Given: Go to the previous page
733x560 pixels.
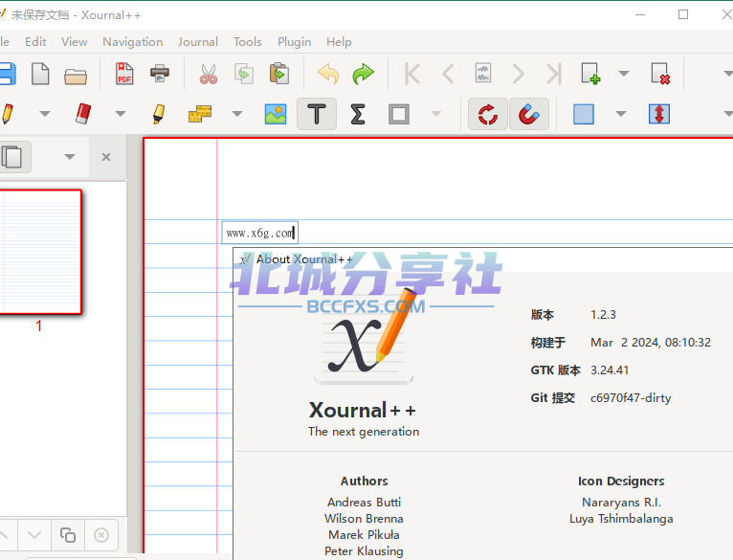Looking at the screenshot, I should [x=448, y=74].
